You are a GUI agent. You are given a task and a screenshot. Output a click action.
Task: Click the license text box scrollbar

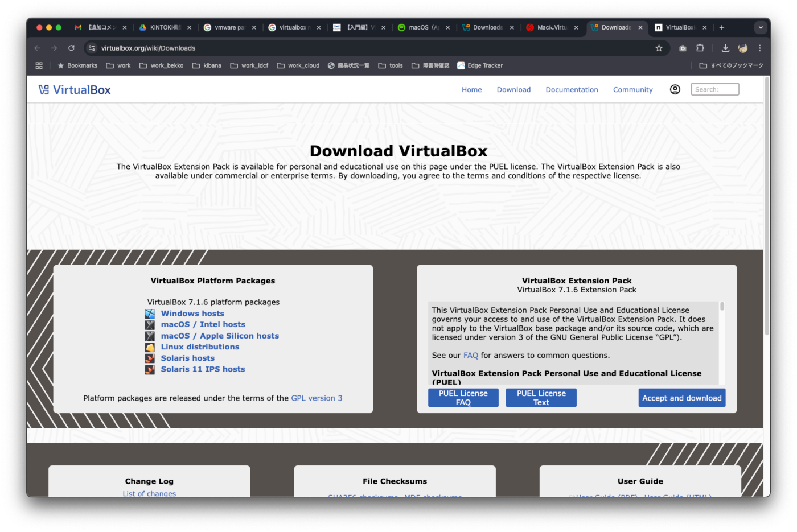pos(722,307)
